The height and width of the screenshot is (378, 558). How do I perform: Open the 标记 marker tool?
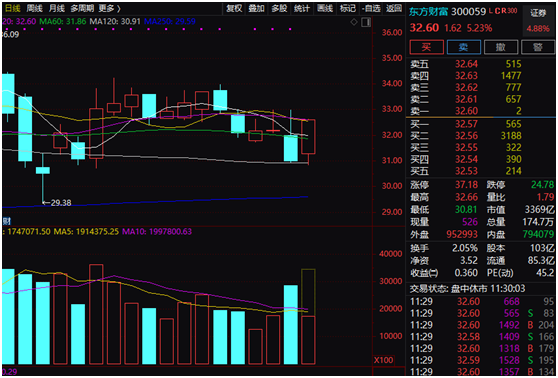tap(347, 9)
